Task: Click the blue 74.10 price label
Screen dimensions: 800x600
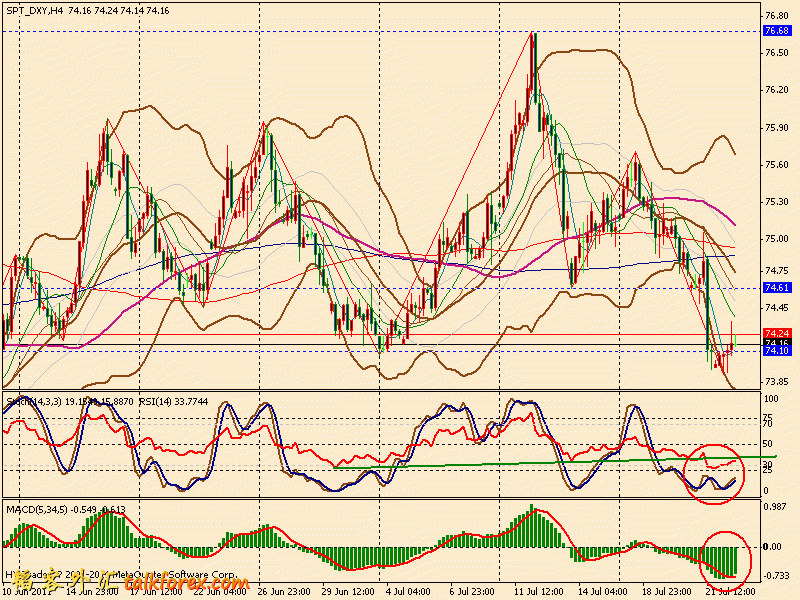Action: coord(777,351)
